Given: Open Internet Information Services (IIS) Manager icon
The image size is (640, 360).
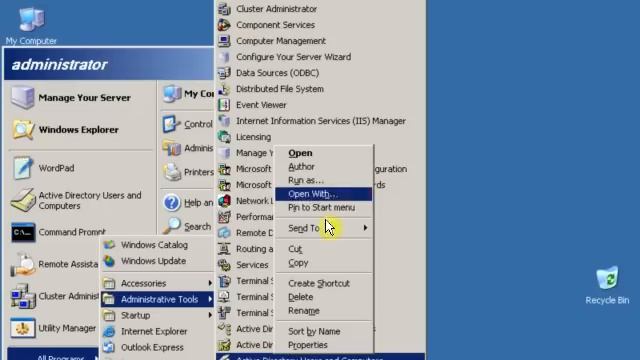Looking at the screenshot, I should pyautogui.click(x=224, y=121).
